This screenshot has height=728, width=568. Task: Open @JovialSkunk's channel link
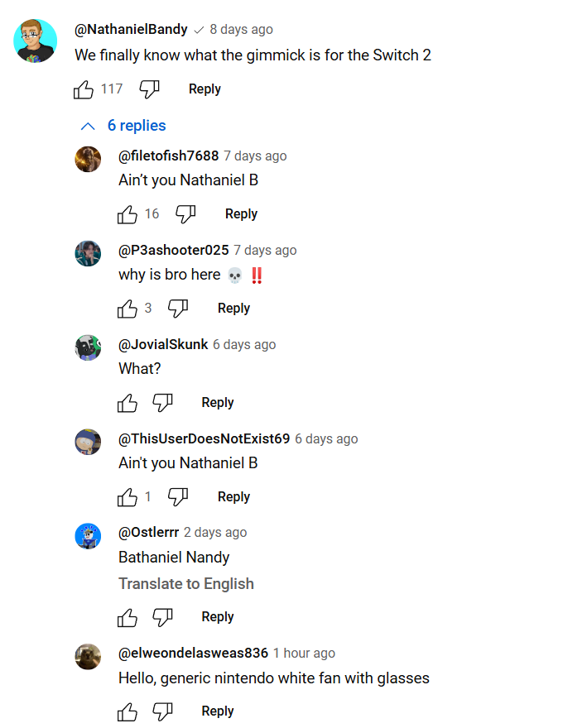[x=163, y=345]
